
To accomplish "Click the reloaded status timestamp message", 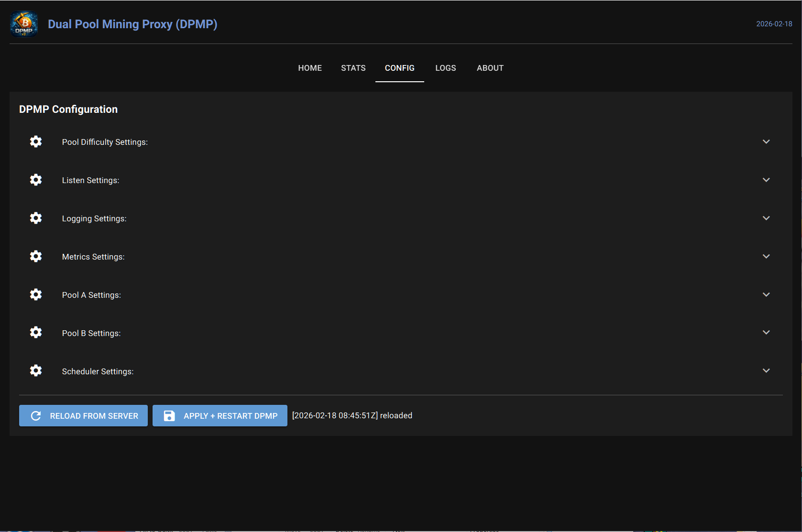I will pyautogui.click(x=352, y=415).
